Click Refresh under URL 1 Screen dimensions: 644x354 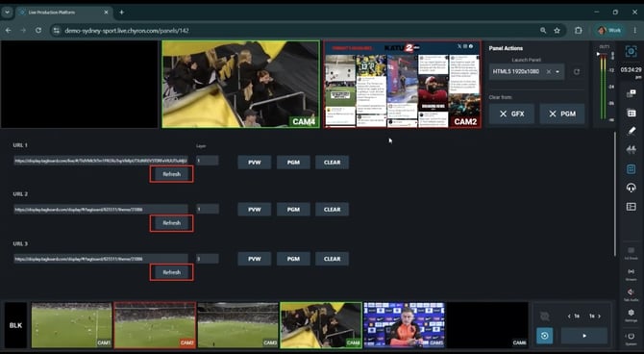(172, 174)
